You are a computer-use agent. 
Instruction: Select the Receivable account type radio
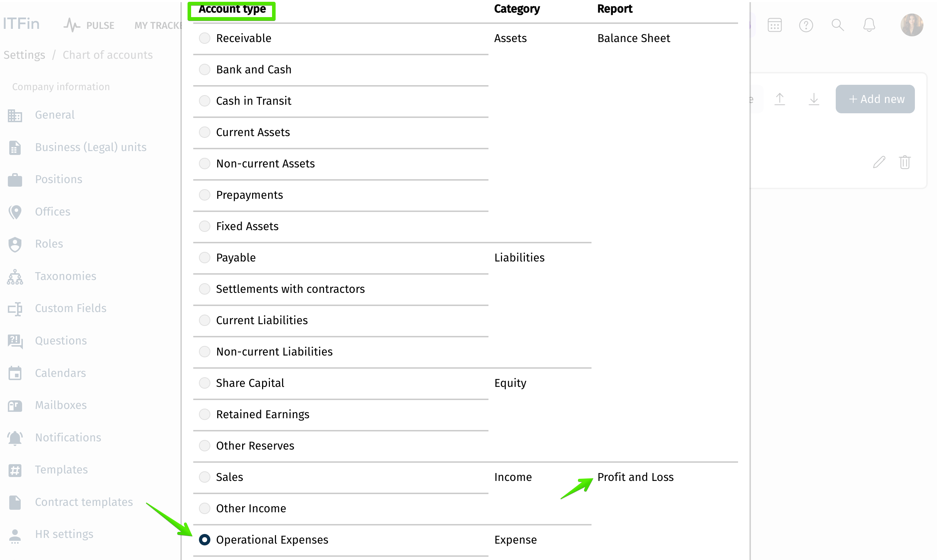pos(204,38)
